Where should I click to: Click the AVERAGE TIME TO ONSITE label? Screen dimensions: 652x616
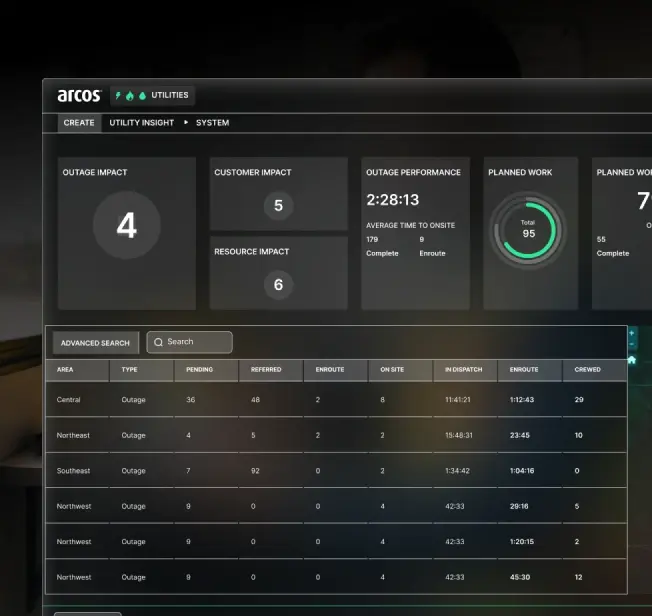pos(410,225)
